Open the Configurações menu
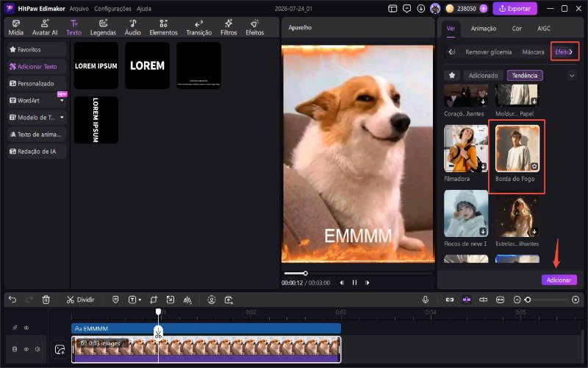The width and height of the screenshot is (588, 368). click(x=112, y=9)
